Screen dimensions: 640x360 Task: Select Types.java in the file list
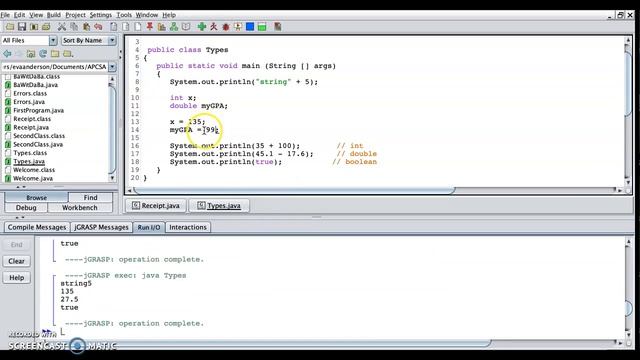[29, 162]
